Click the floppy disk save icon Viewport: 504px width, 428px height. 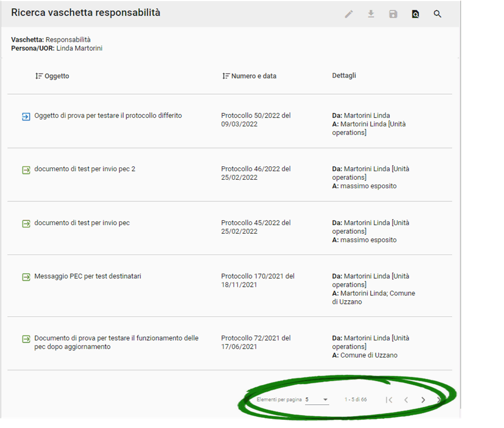click(393, 14)
